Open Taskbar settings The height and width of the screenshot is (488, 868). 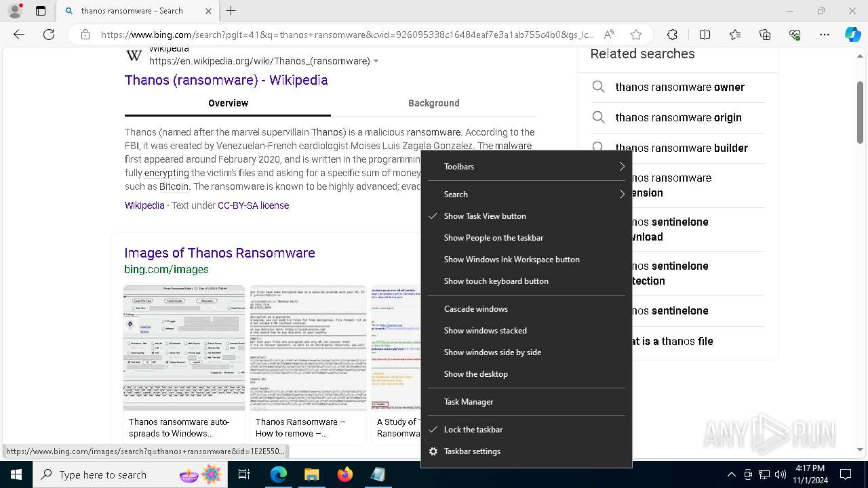526,451
